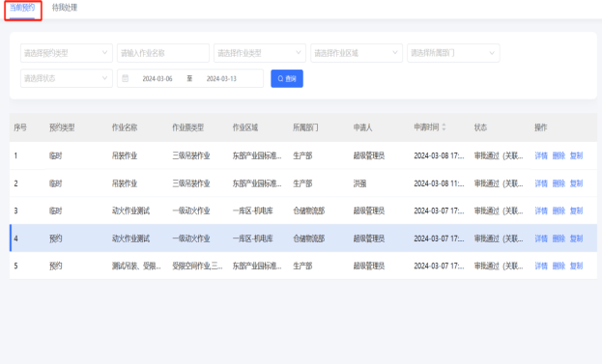
Task: Click the 状态 column header
Action: (480, 127)
